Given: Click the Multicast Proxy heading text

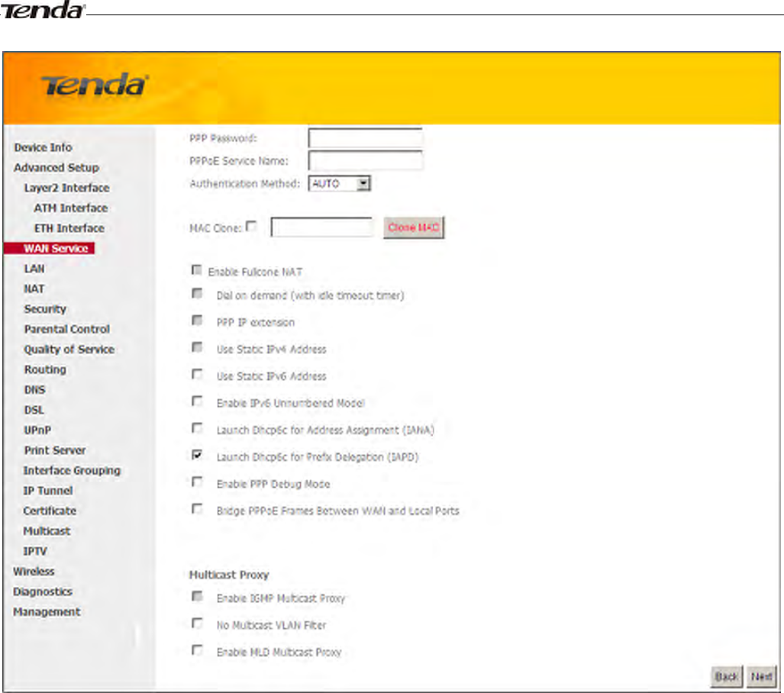Looking at the screenshot, I should tap(229, 575).
